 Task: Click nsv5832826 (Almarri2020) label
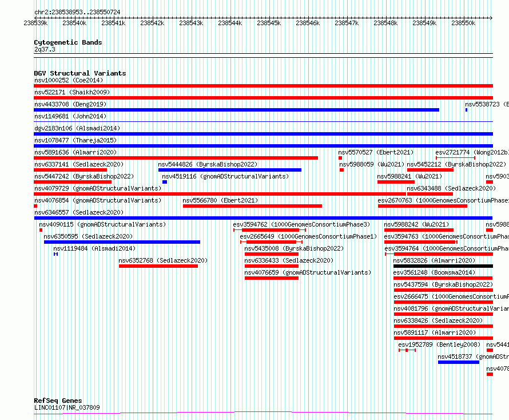[434, 260]
